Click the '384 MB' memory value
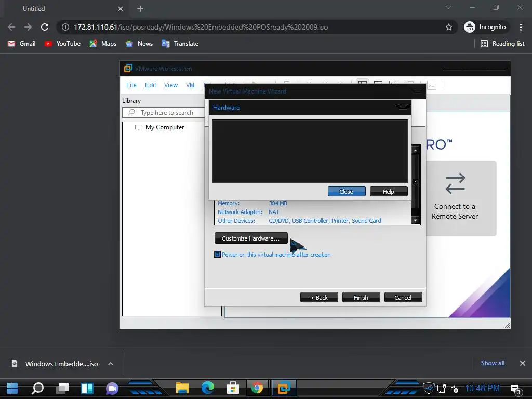This screenshot has height=399, width=532. (x=278, y=203)
